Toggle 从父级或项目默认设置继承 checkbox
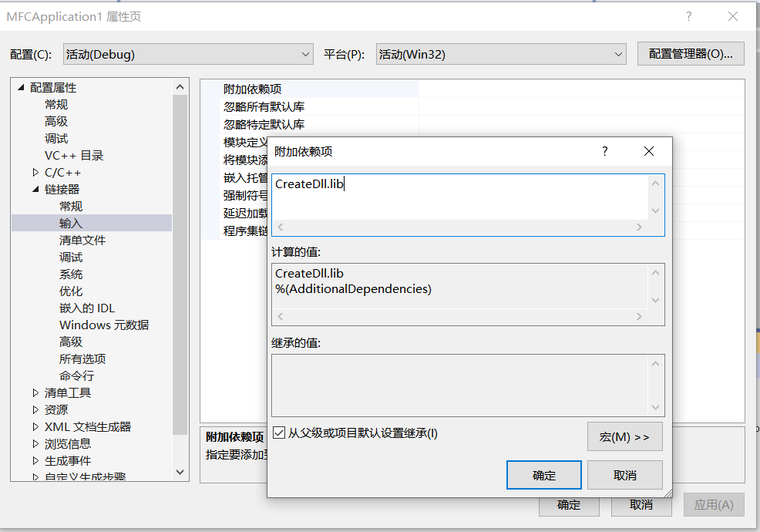The image size is (760, 532). point(279,433)
